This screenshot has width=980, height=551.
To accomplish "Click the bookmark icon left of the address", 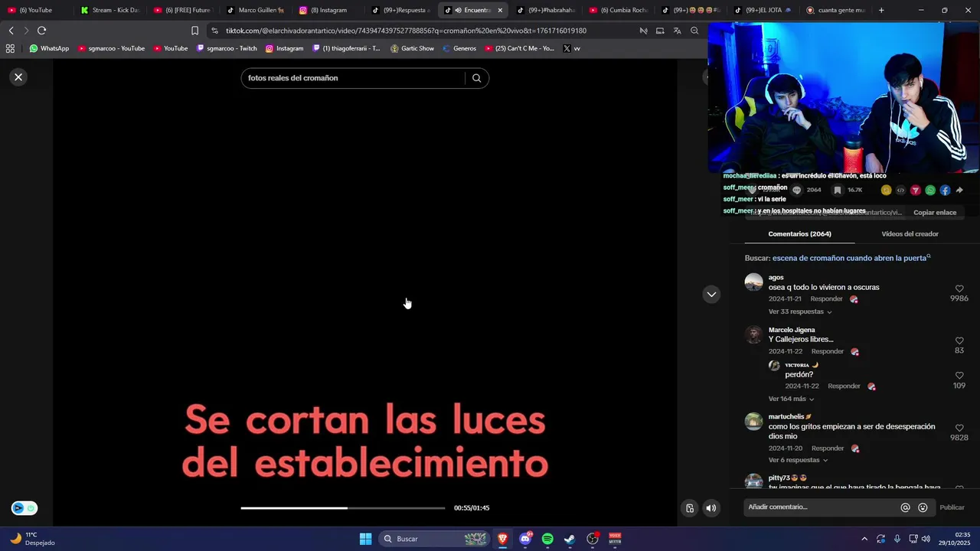I will click(x=194, y=31).
